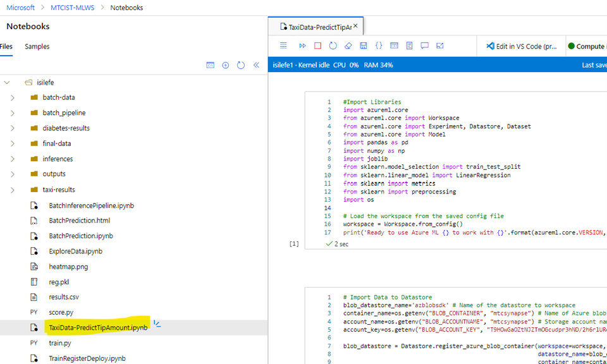Close the TaxiData-PredictTipAmount tab
Image resolution: width=607 pixels, height=364 pixels.
pyautogui.click(x=355, y=27)
